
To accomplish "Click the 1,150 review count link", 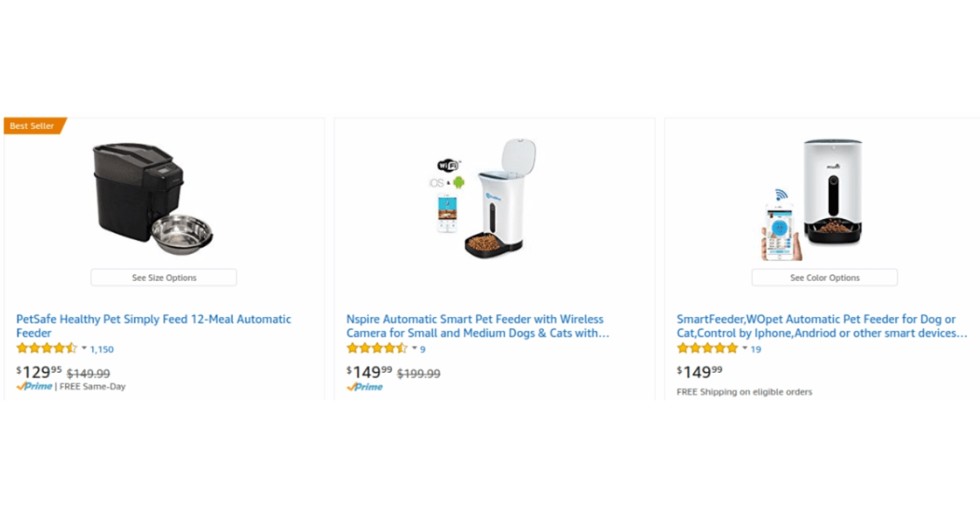I will point(102,349).
